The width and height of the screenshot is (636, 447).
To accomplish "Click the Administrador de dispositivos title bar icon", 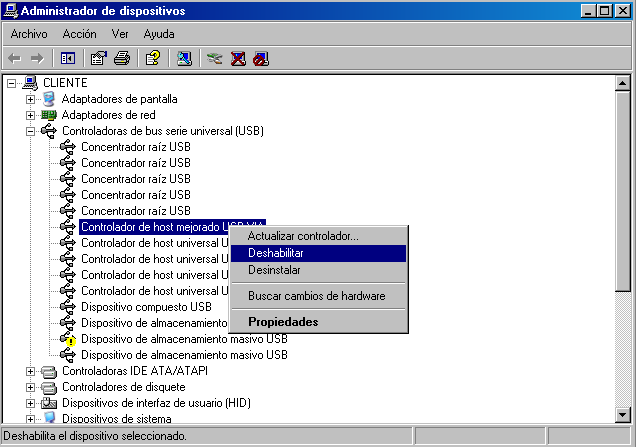I will [11, 11].
